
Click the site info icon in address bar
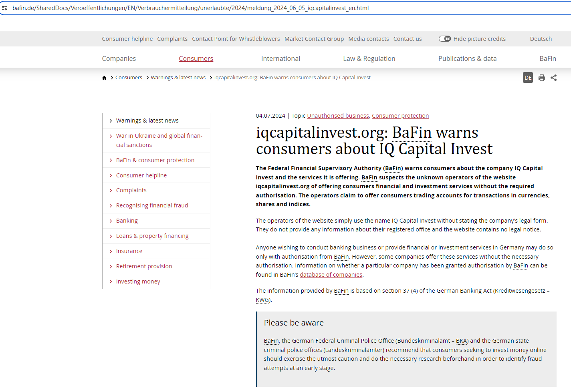pos(4,8)
